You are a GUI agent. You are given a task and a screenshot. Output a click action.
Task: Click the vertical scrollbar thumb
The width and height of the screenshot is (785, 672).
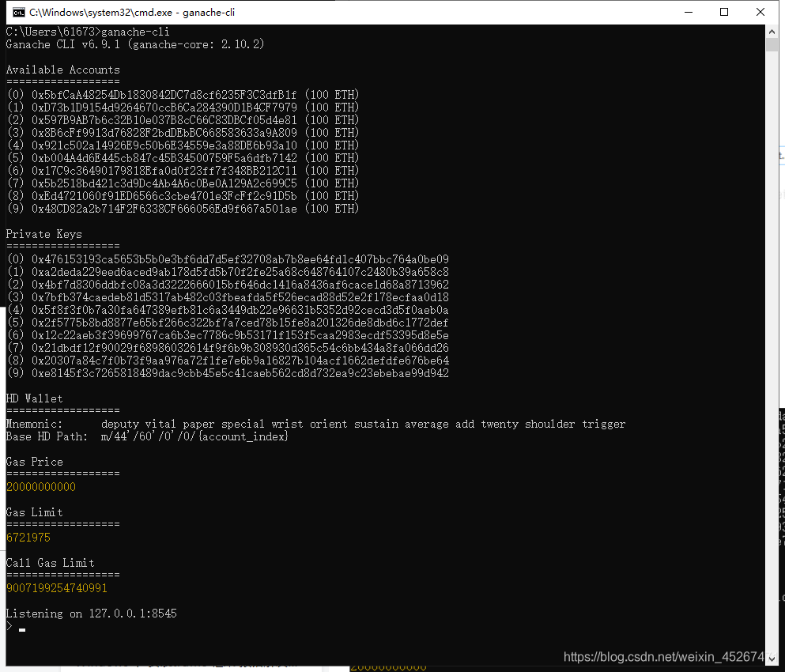(x=772, y=44)
